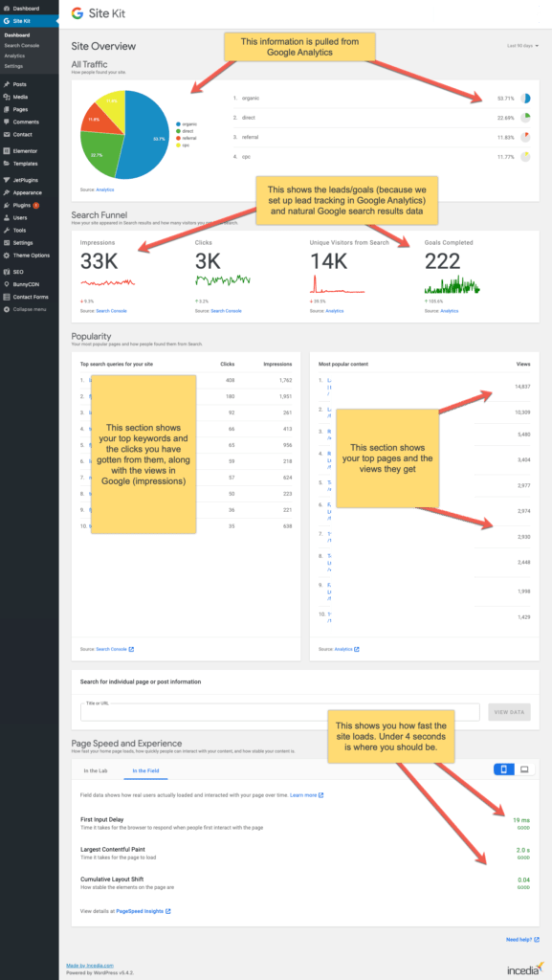Image resolution: width=552 pixels, height=980 pixels.
Task: Open Pages icon in sidebar
Action: coord(7,109)
